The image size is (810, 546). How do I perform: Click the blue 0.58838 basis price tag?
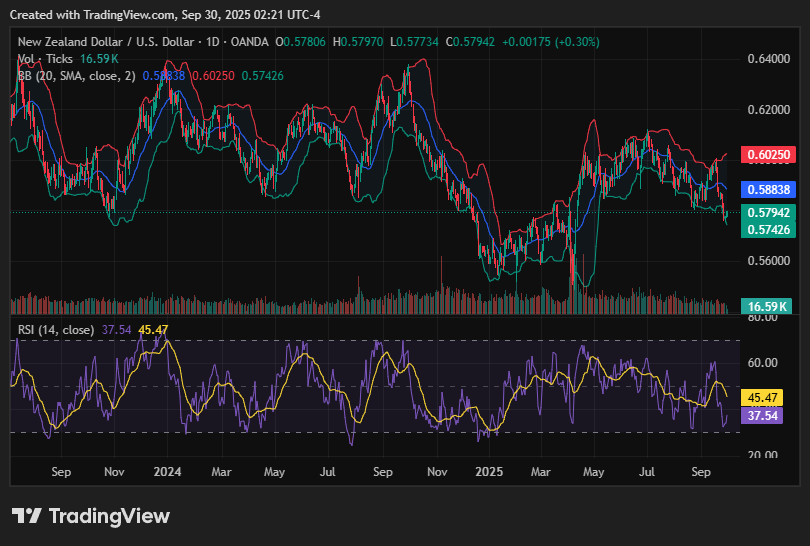767,189
